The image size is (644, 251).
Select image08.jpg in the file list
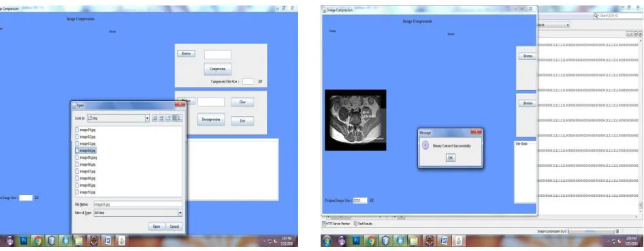[x=85, y=178]
